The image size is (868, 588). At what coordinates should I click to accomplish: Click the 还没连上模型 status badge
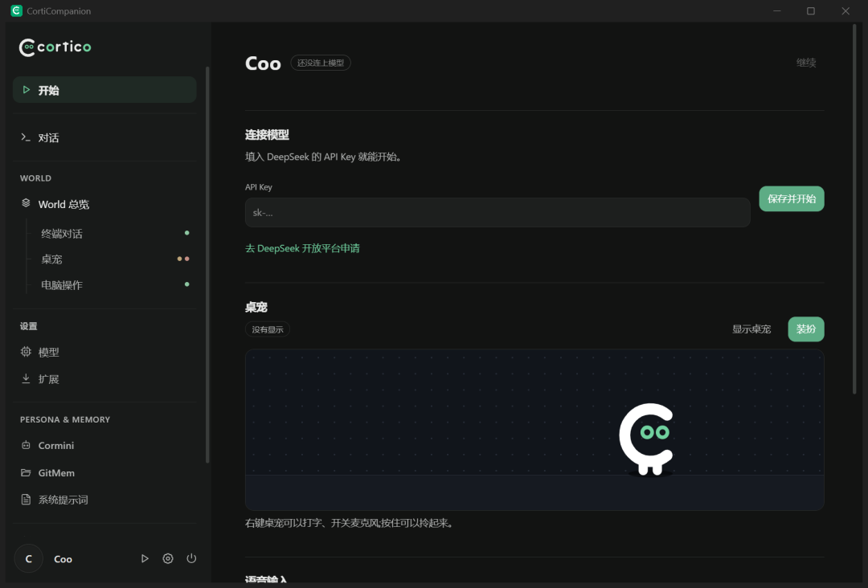point(321,63)
